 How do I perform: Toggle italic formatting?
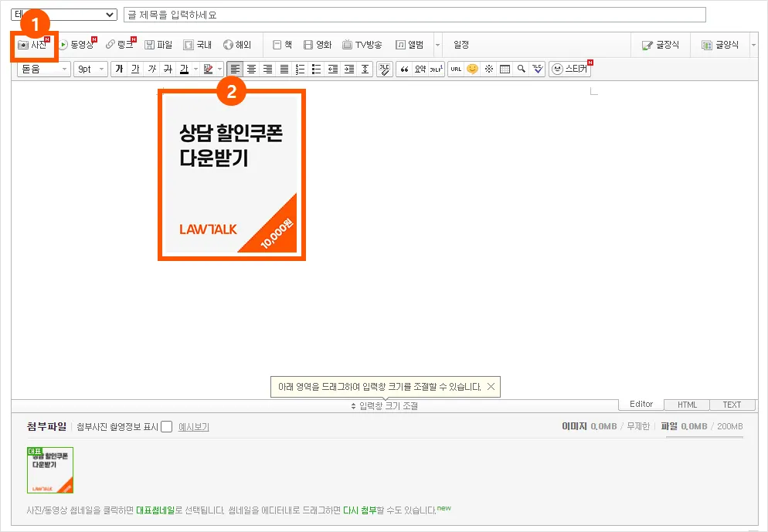tap(151, 69)
